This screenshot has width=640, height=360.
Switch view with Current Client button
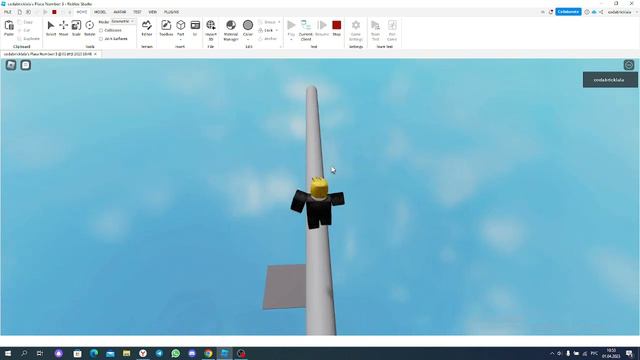point(306,30)
